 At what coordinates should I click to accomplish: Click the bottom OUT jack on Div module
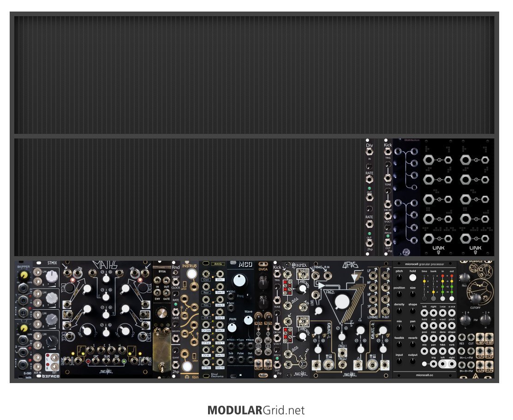(369, 243)
